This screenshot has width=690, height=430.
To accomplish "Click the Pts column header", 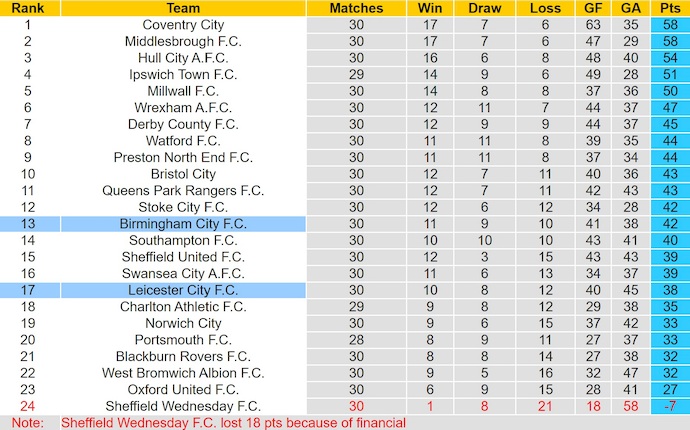I will 670,7.
